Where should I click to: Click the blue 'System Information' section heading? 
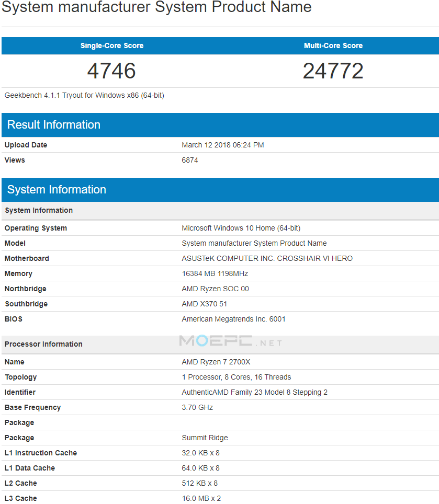[57, 190]
